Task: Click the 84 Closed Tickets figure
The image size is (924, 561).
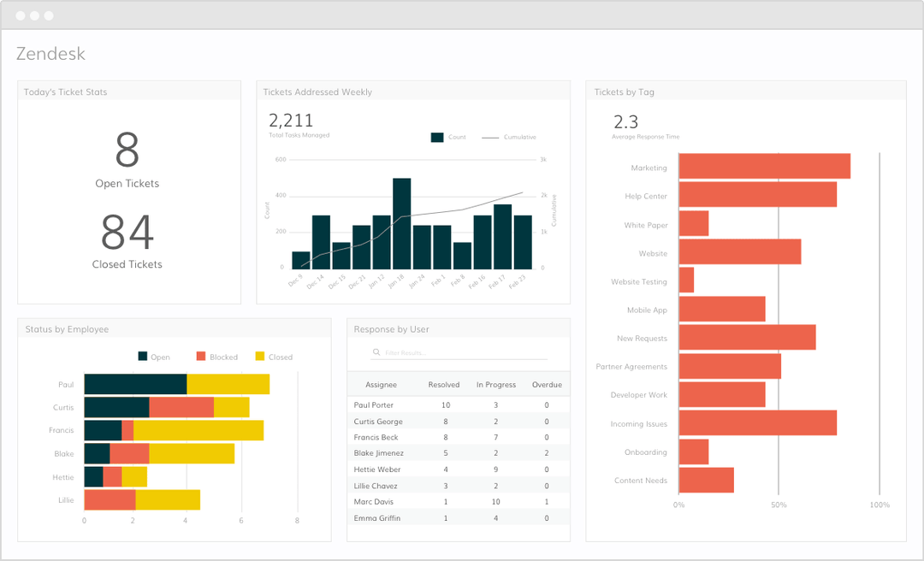Action: [x=127, y=232]
